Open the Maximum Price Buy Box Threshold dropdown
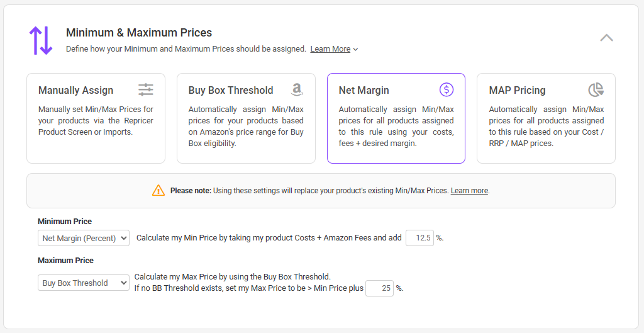644x333 pixels. (84, 283)
